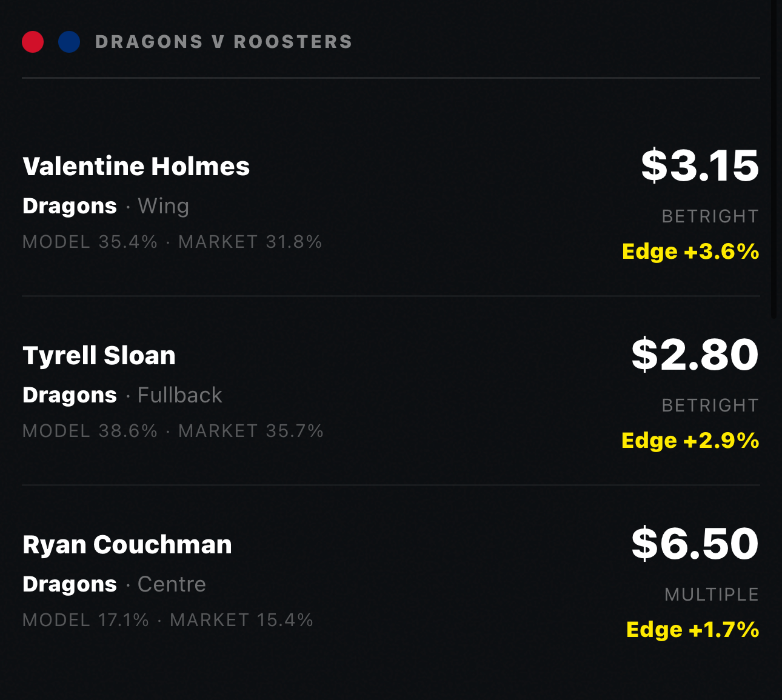
Task: Tap the $2.80 odds for Sloan
Action: (x=695, y=354)
